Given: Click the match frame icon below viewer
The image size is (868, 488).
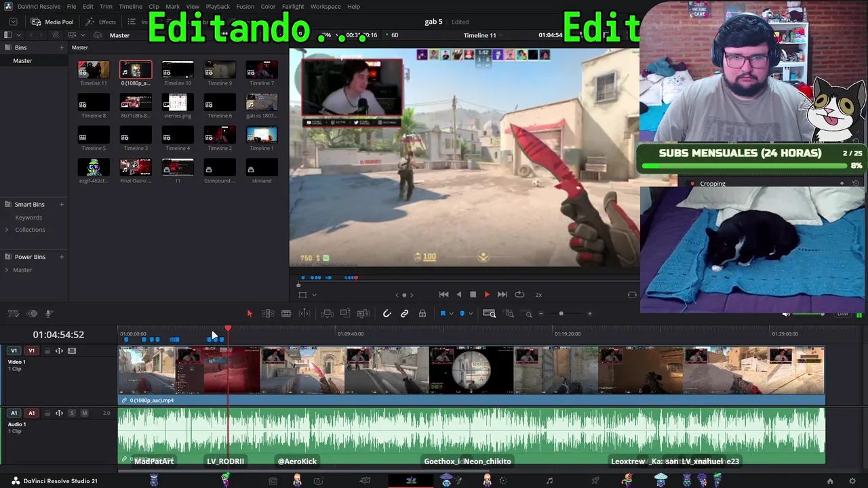Looking at the screenshot, I should pyautogui.click(x=632, y=295).
